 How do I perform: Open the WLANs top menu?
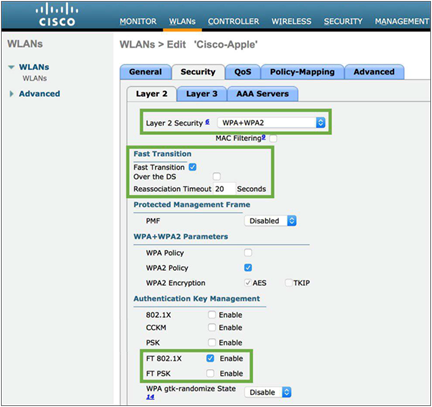pos(182,21)
